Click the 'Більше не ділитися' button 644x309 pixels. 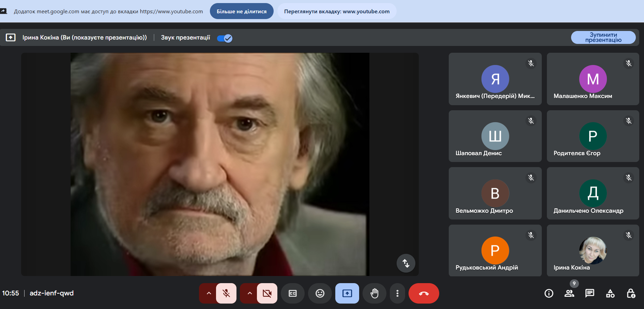tap(242, 11)
